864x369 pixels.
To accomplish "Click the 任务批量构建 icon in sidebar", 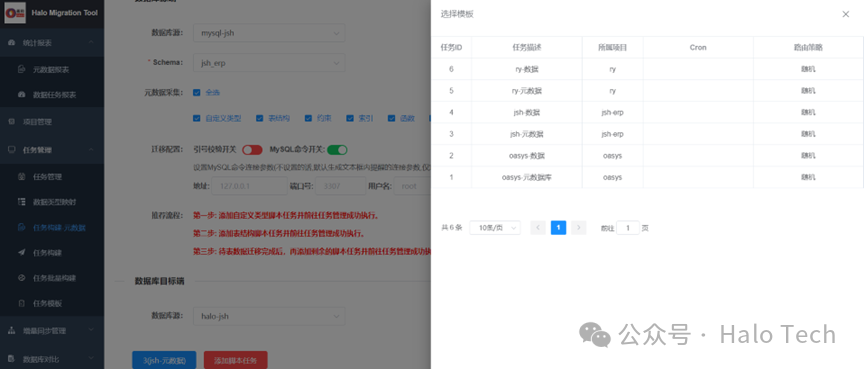I will coord(21,278).
